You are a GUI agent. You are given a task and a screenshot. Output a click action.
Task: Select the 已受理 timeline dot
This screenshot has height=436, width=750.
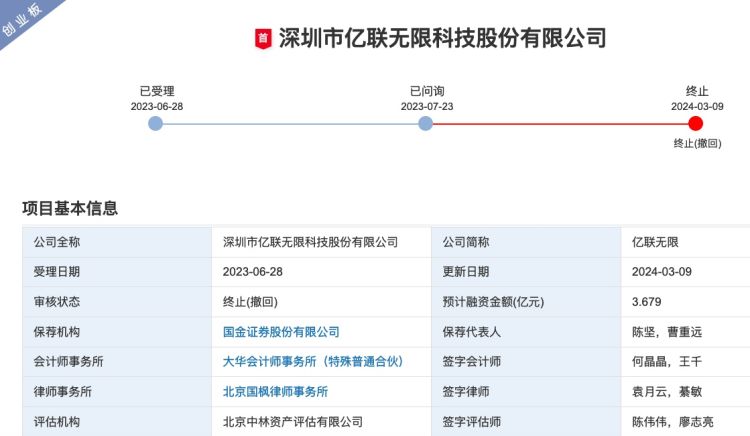coord(155,124)
